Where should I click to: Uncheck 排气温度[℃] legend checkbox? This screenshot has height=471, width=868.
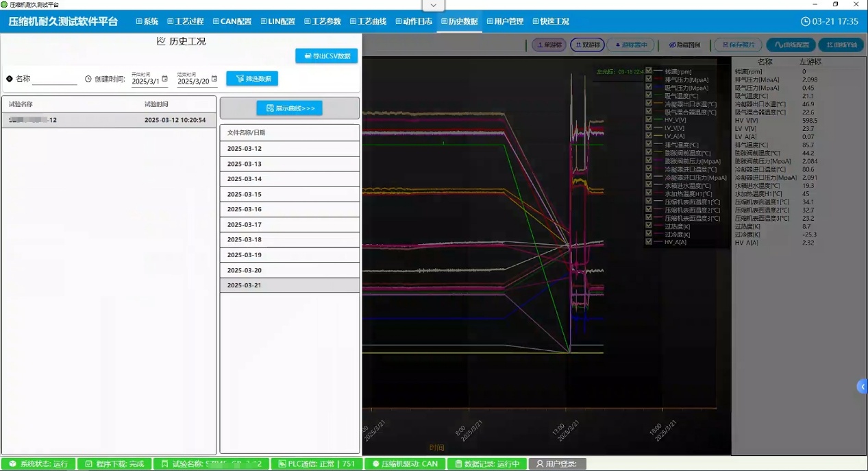pos(648,144)
